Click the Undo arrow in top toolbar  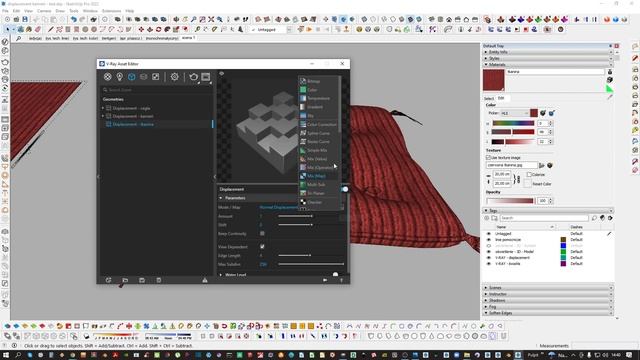pos(73,19)
